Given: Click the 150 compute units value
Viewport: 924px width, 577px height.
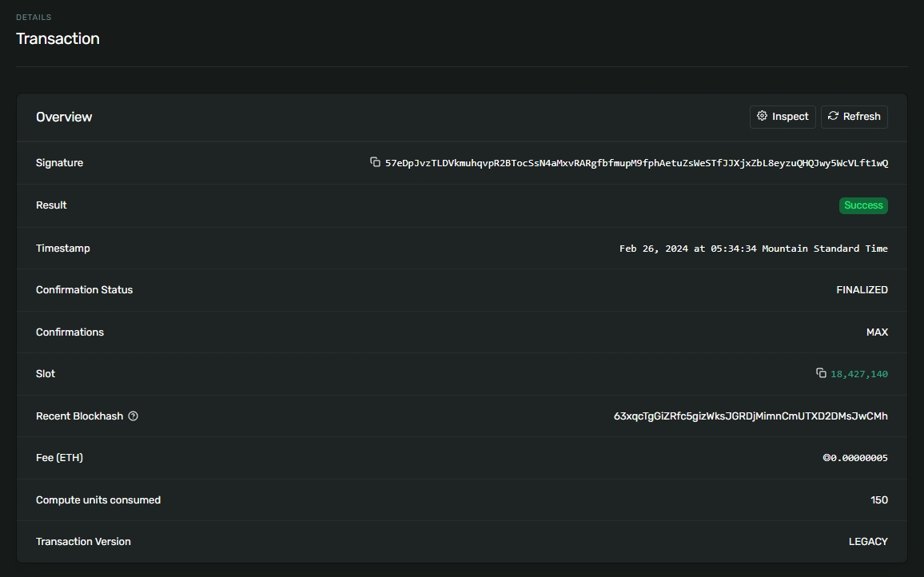Looking at the screenshot, I should [x=879, y=500].
